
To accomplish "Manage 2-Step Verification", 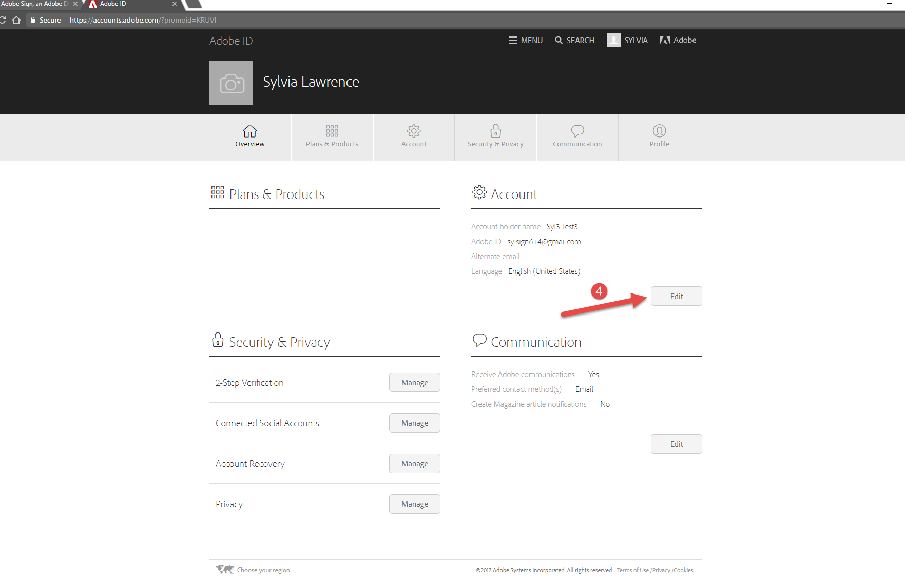I will (x=415, y=382).
